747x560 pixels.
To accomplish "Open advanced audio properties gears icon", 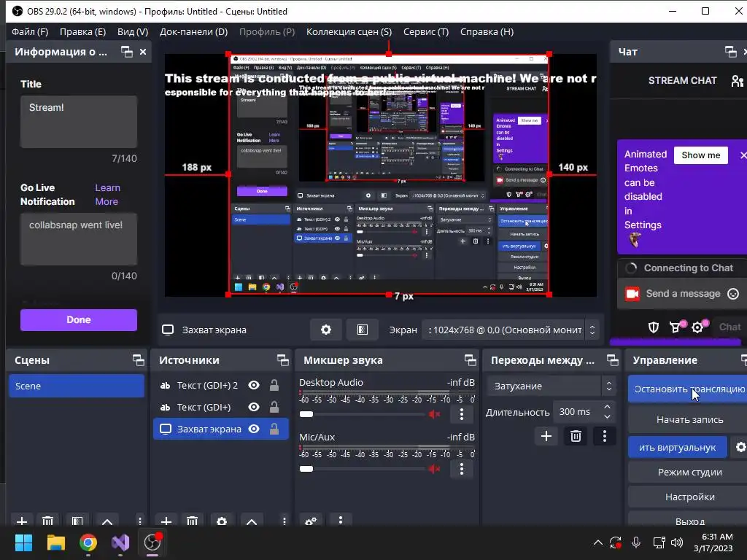I will [311, 521].
